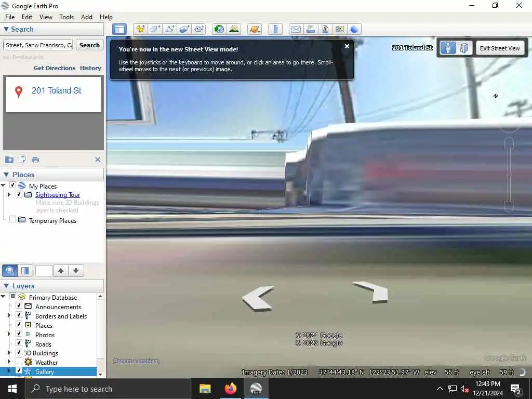This screenshot has height=399, width=532.
Task: Clear search results with X
Action: pos(97,159)
